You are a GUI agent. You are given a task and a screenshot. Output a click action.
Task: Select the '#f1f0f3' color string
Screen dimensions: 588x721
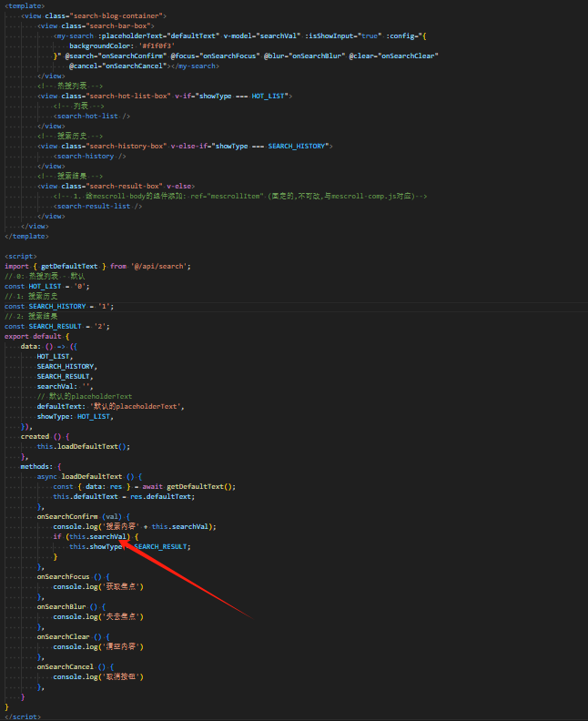tap(157, 46)
